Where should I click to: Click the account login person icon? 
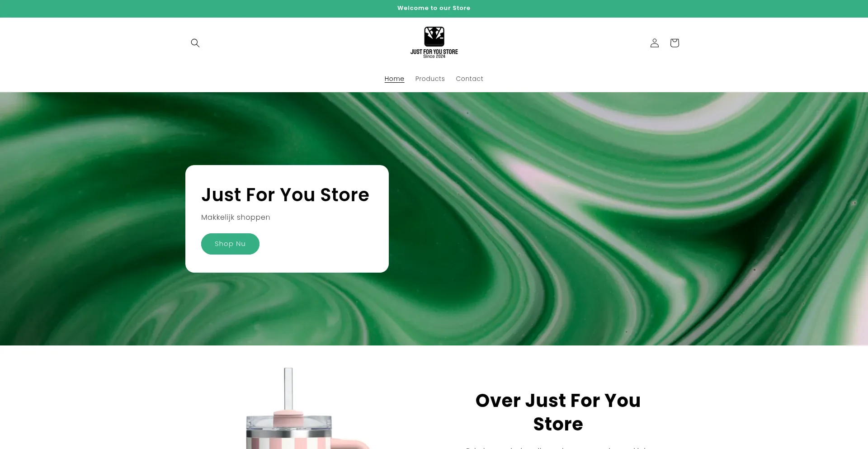click(655, 43)
